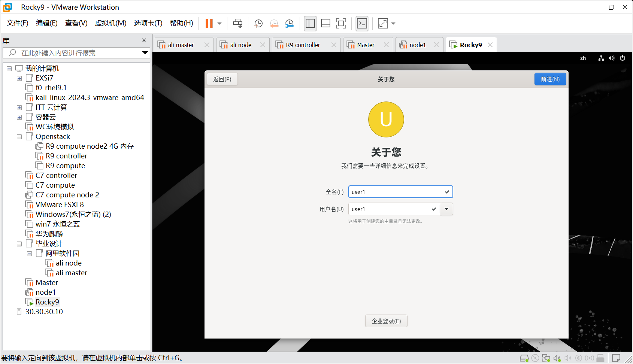Select R9 compute node2 4G 内存
Image resolution: width=633 pixels, height=364 pixels.
pos(90,146)
